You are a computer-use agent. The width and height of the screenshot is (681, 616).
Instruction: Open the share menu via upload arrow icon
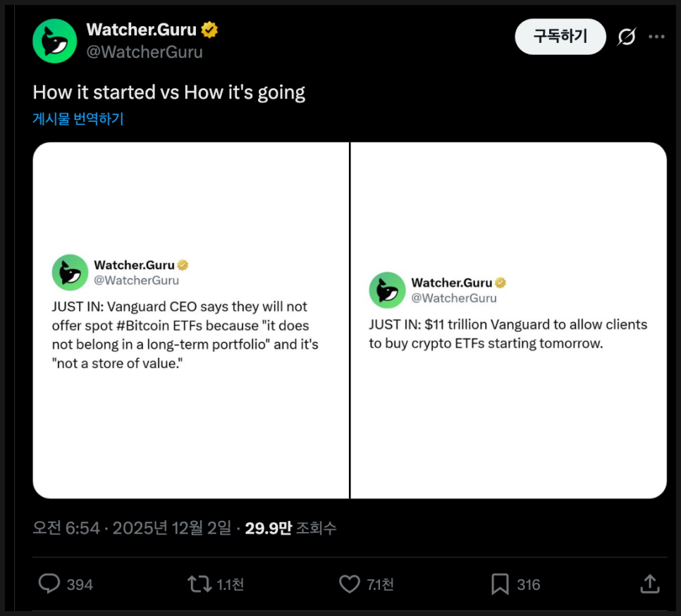[x=649, y=584]
